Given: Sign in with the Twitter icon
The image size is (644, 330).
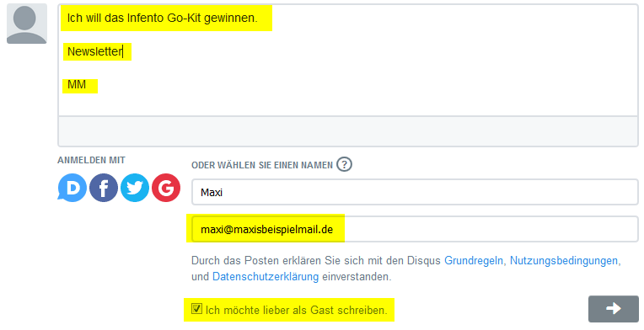Looking at the screenshot, I should [x=135, y=188].
